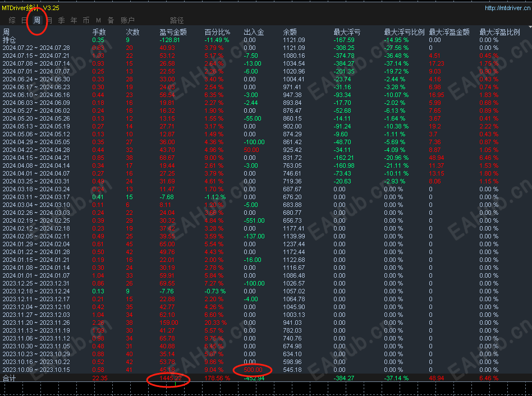
Task: Select week 2024.04.15 ~ 2024.04.21 row
Action: click(266, 158)
